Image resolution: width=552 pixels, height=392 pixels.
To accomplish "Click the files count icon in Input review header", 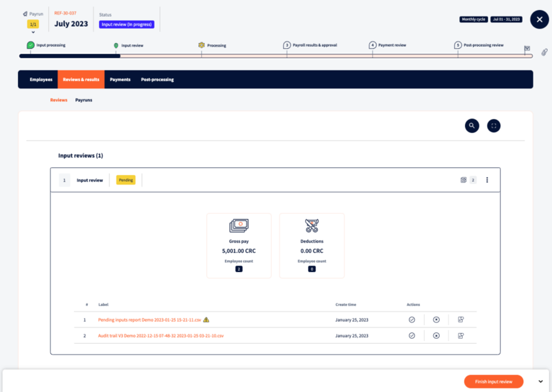I will pos(464,180).
